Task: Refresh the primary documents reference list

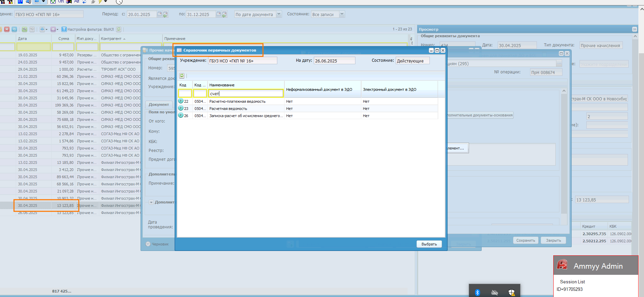Action: (182, 76)
